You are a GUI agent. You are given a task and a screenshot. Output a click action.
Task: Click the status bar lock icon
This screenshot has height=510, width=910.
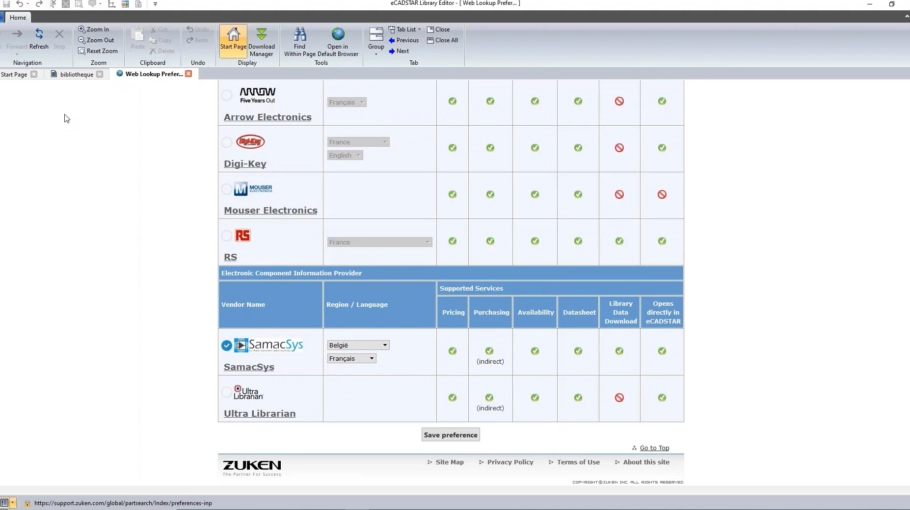click(27, 503)
